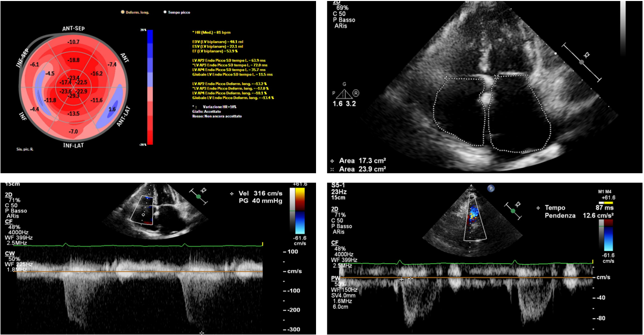Viewport: 644px width, 335px height.
Task: Click the Area 17.3 cm² measurement
Action: coord(362,161)
